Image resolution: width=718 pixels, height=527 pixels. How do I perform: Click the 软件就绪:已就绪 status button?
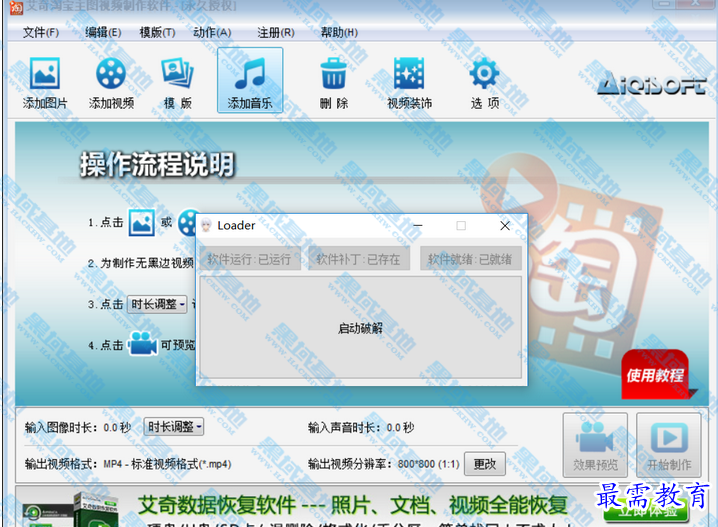coord(471,259)
